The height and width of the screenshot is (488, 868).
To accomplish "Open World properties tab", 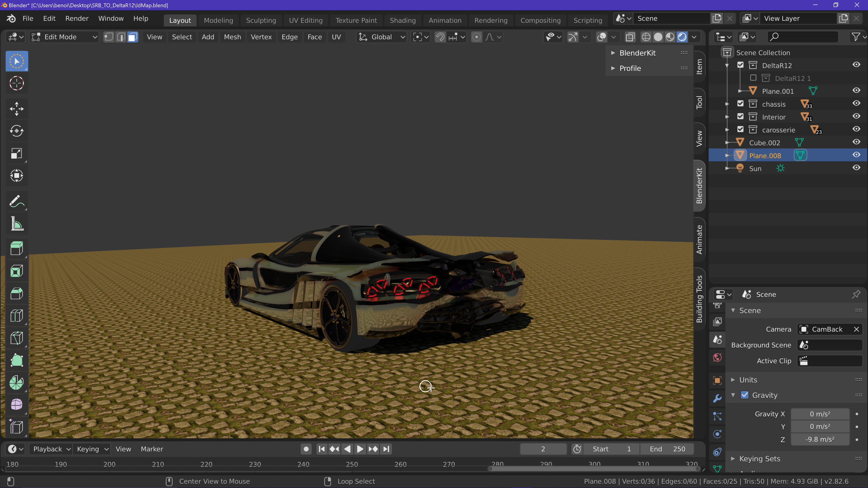I will tap(717, 358).
